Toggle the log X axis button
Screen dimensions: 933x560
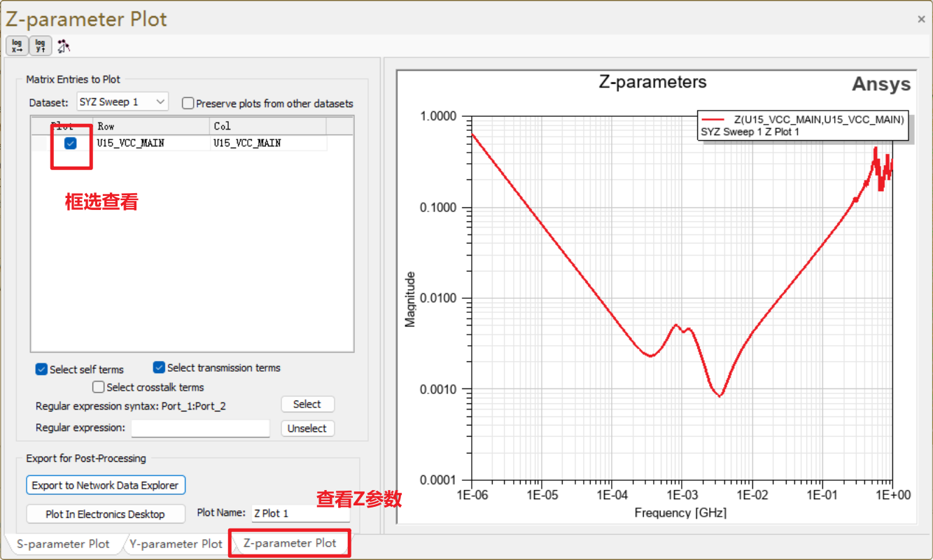coord(17,46)
